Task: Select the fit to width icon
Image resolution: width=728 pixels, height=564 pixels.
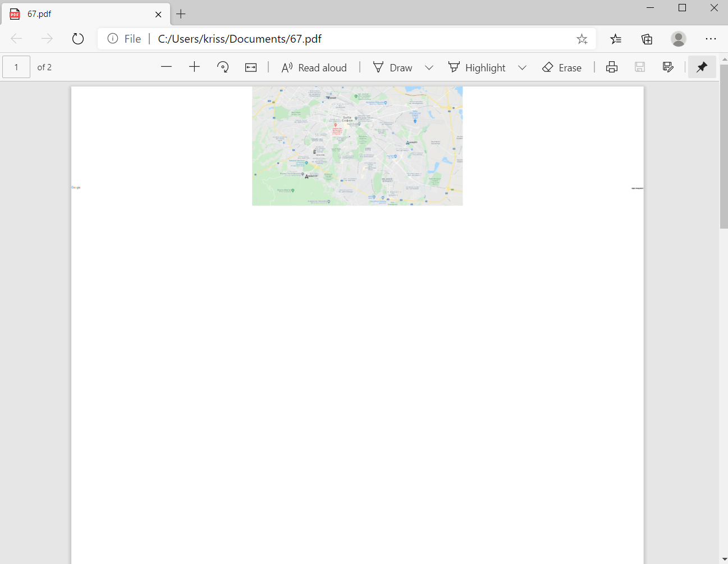Action: (250, 67)
